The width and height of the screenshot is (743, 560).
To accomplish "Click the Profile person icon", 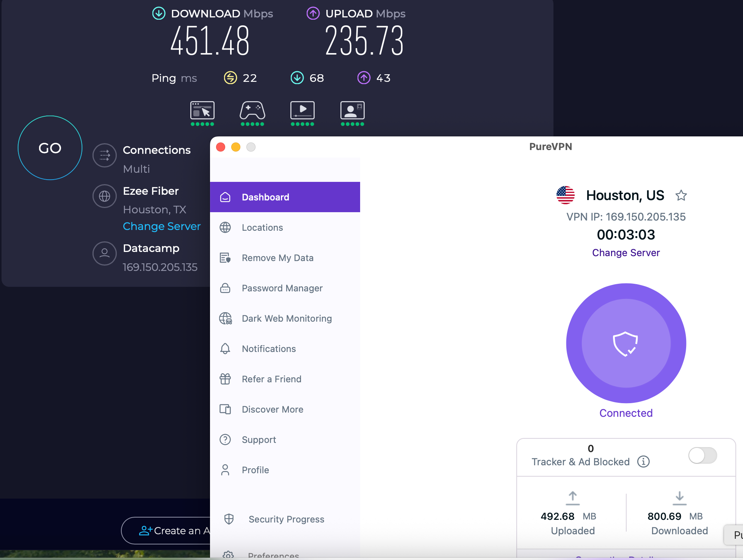I will [225, 470].
